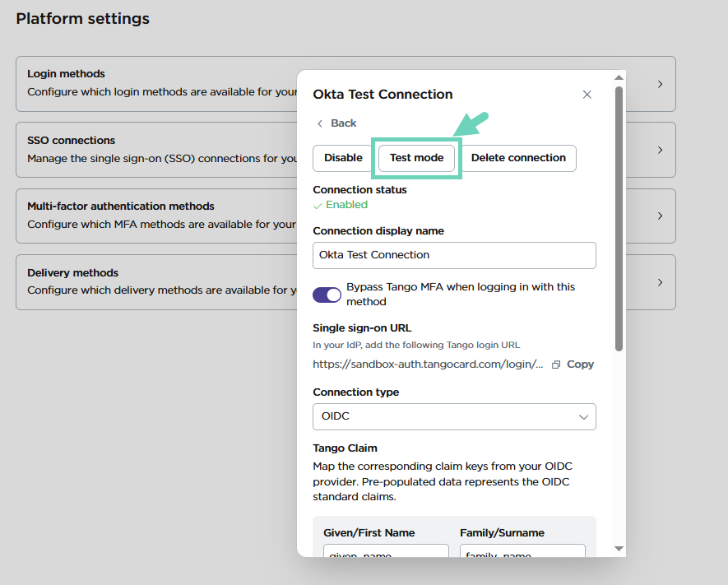The height and width of the screenshot is (585, 728).
Task: Open the Connection type dropdown
Action: coord(454,416)
